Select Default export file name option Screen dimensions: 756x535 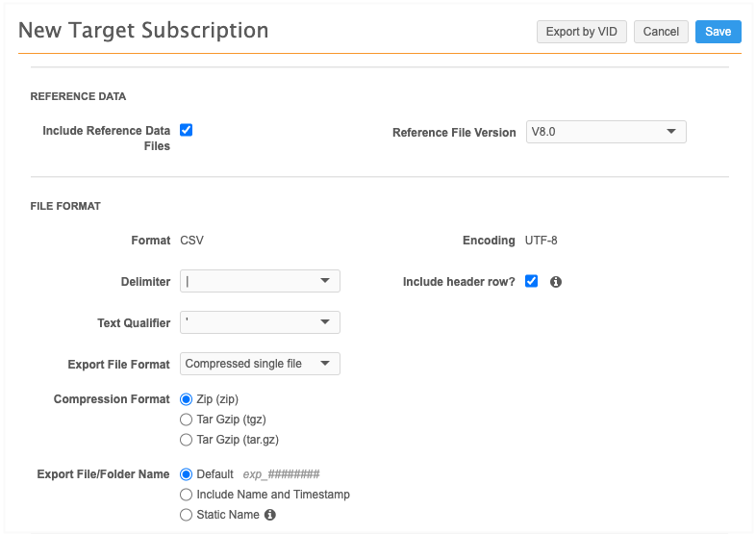click(x=187, y=473)
